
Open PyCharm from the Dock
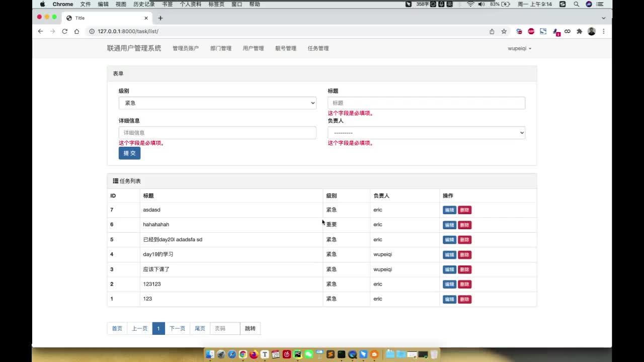point(298,354)
